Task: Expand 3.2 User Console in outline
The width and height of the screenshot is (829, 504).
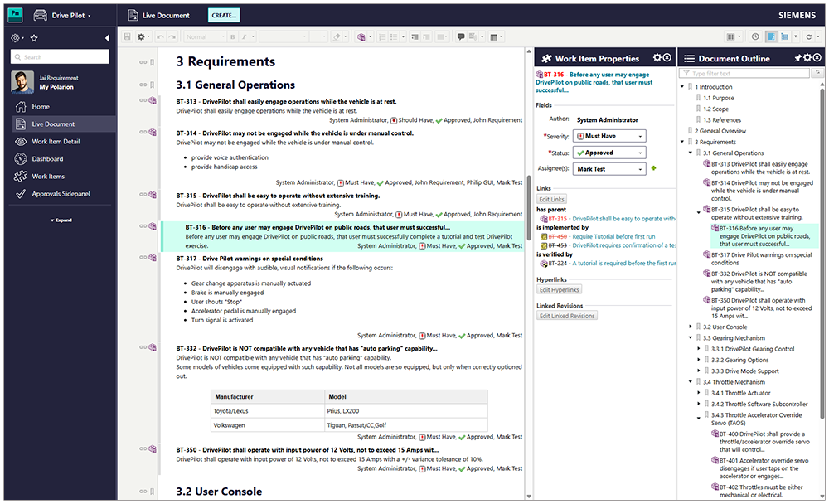Action: pyautogui.click(x=691, y=327)
